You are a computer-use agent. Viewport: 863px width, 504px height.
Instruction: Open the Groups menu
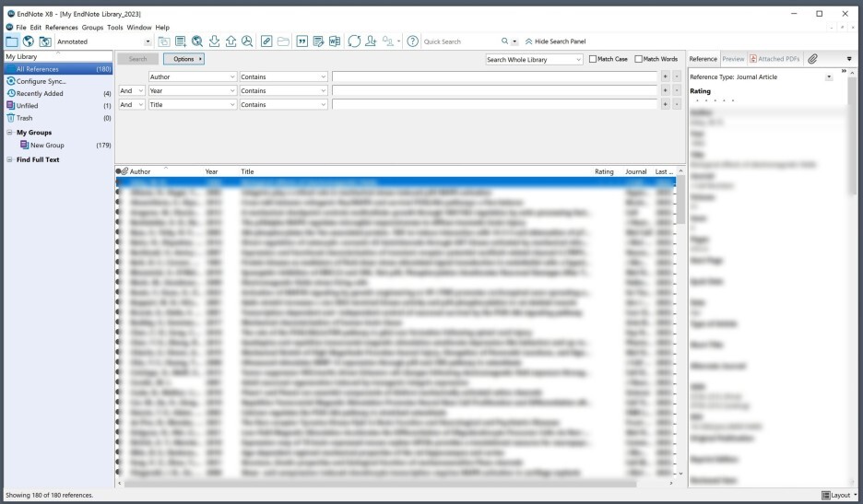tap(92, 27)
